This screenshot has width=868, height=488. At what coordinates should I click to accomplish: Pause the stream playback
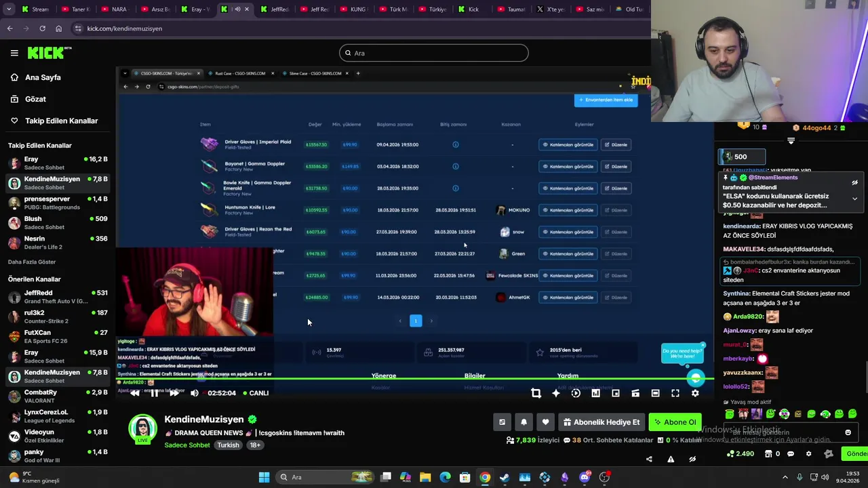[x=155, y=393]
